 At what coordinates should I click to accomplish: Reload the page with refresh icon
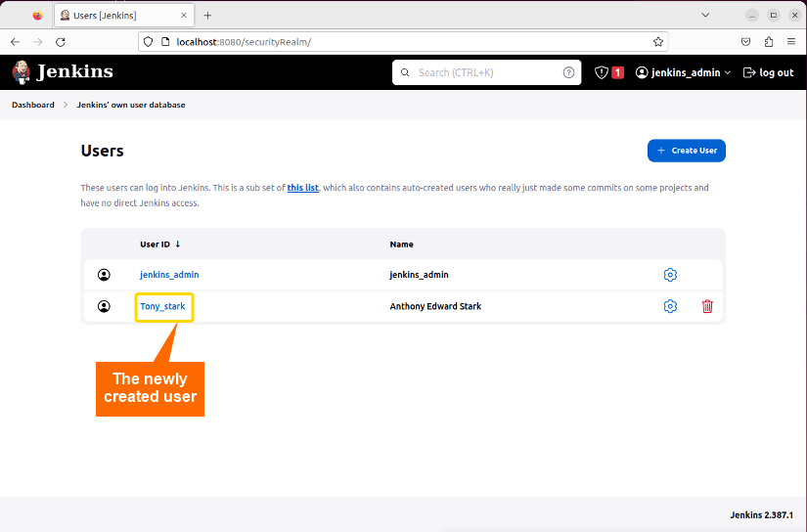61,42
